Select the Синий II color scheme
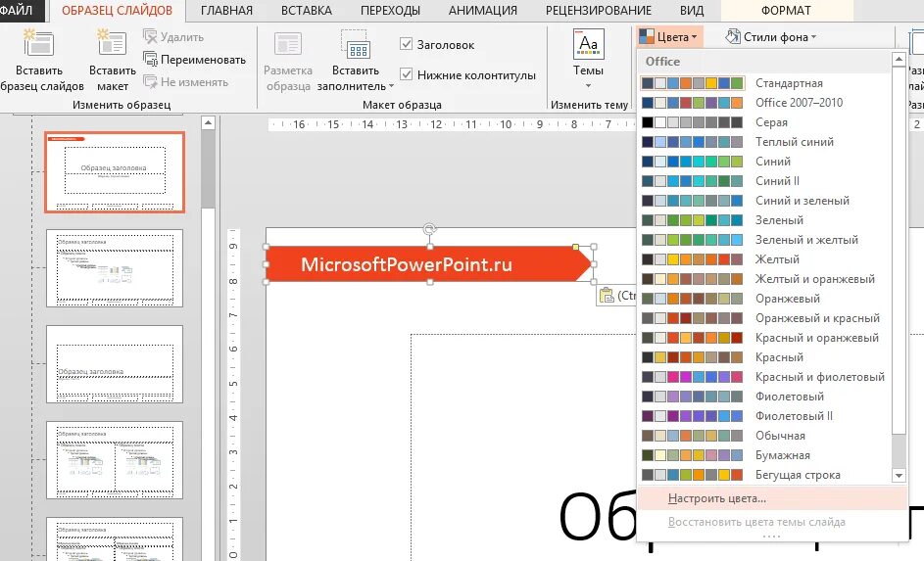The image size is (924, 561). (765, 181)
